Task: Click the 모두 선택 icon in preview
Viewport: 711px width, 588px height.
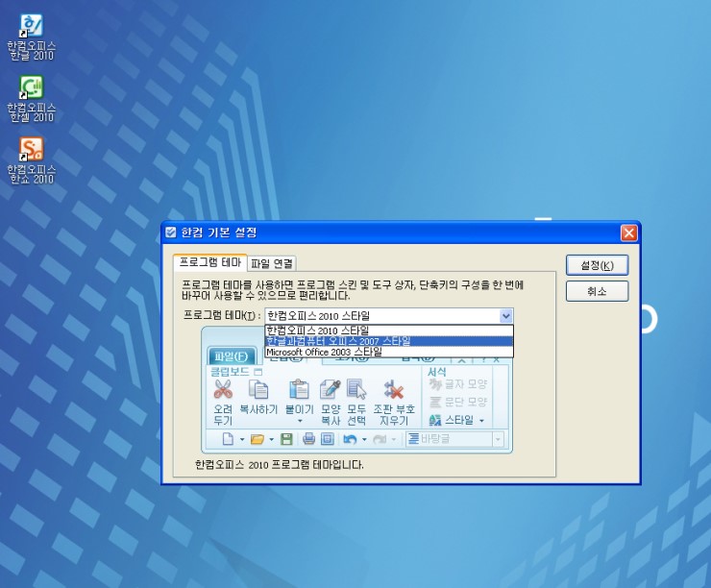Action: (356, 389)
